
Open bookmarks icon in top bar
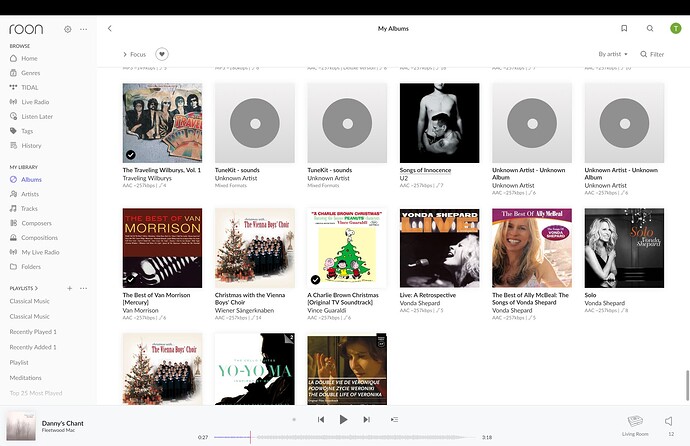click(x=624, y=28)
